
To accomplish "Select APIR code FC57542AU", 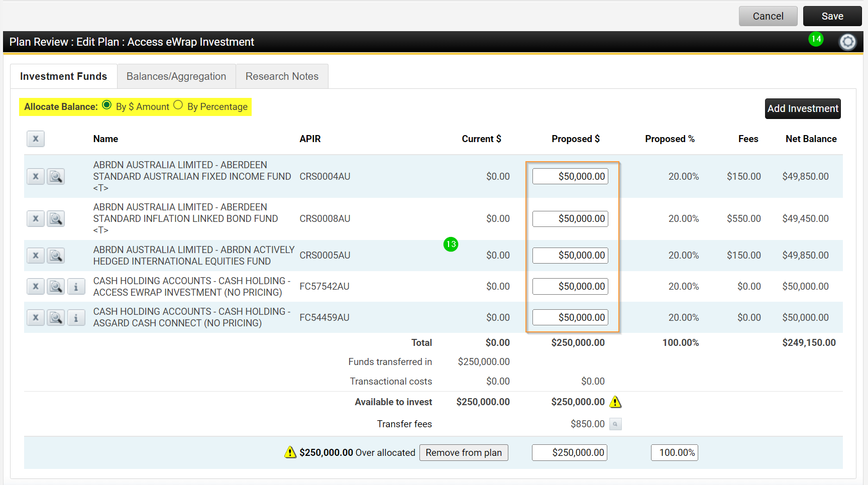I will pos(324,286).
